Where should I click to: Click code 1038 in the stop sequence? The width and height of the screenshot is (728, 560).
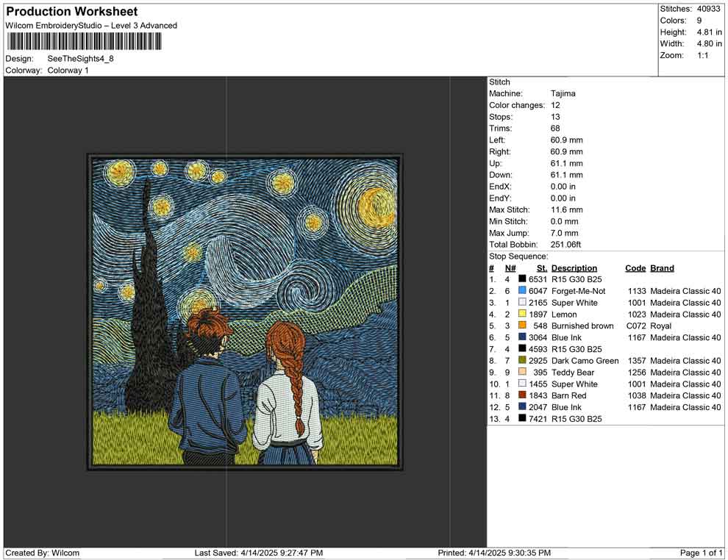click(x=637, y=395)
